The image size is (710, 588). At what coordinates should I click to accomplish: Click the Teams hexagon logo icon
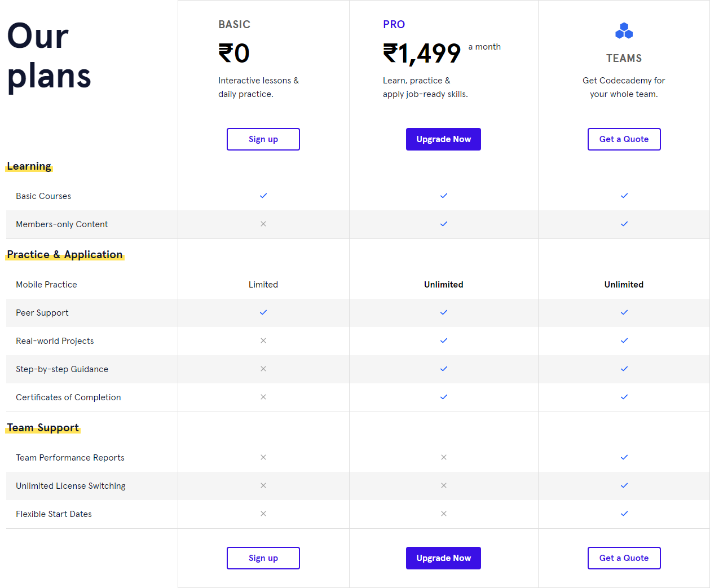[x=624, y=30]
